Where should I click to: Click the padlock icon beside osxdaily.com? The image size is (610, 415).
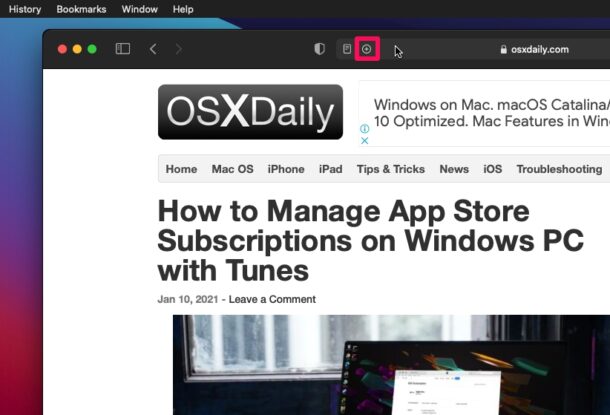(x=503, y=49)
